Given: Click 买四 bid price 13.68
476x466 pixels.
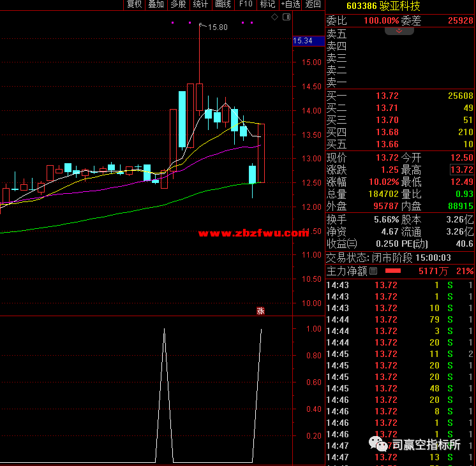Looking at the screenshot, I should point(387,132).
